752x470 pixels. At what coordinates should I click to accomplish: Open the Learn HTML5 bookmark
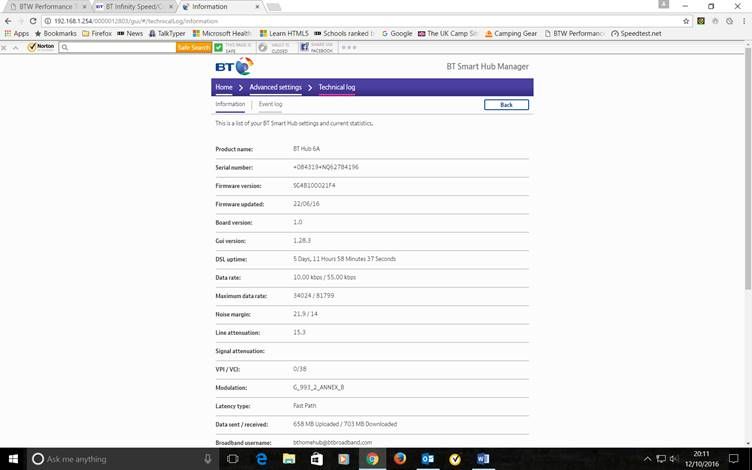point(284,34)
